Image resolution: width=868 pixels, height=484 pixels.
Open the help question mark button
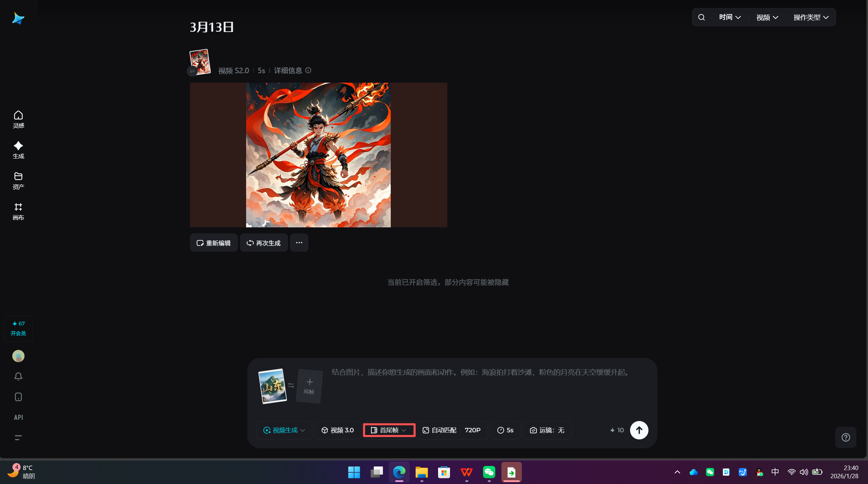coord(846,437)
